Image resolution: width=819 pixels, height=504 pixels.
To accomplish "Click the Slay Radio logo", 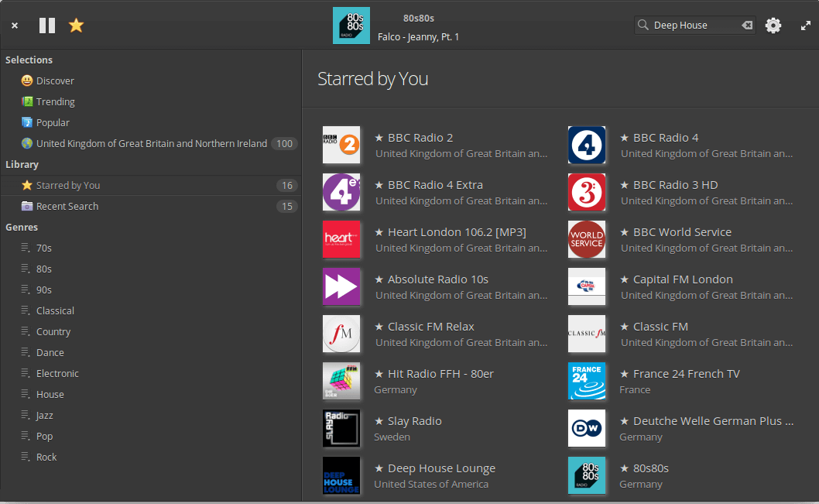I will coord(341,428).
